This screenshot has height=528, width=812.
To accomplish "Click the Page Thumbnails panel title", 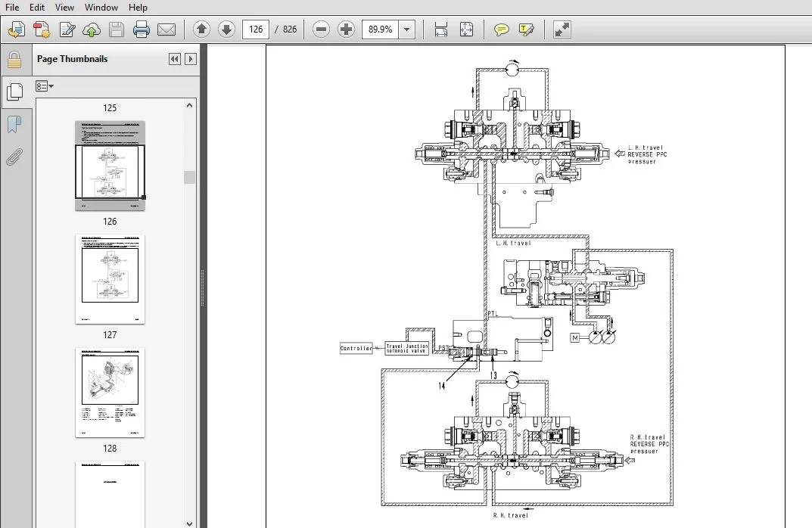I will coord(72,59).
